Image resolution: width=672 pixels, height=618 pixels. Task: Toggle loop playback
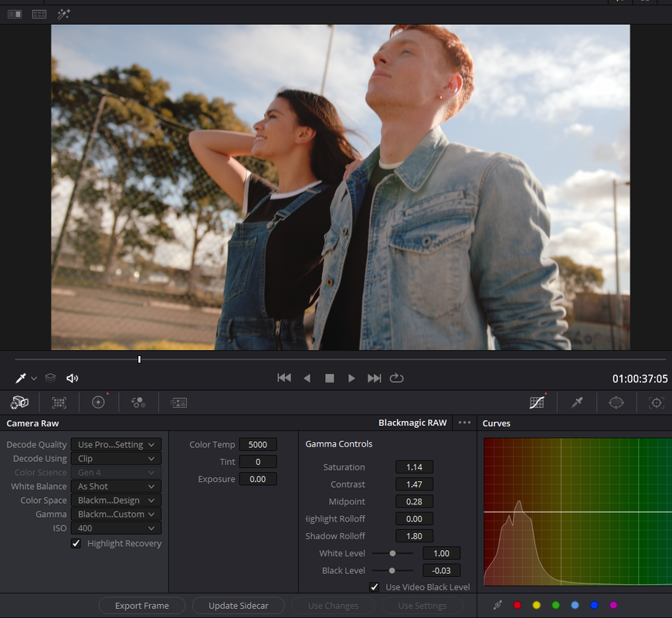(396, 378)
